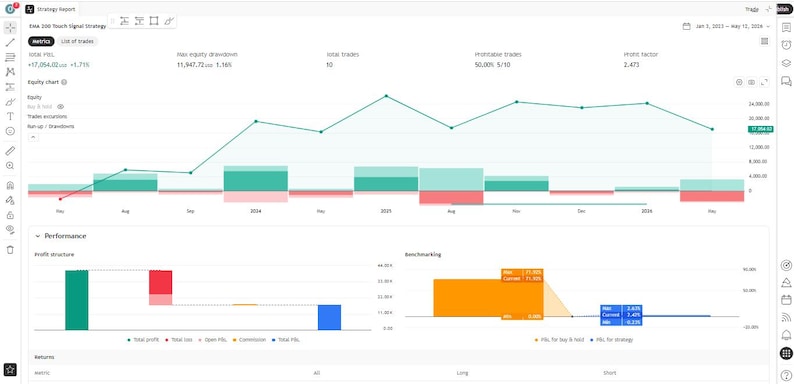Viewport: 794px width, 384px height.
Task: Select the rectangle tool in floating toolbar
Action: click(154, 21)
